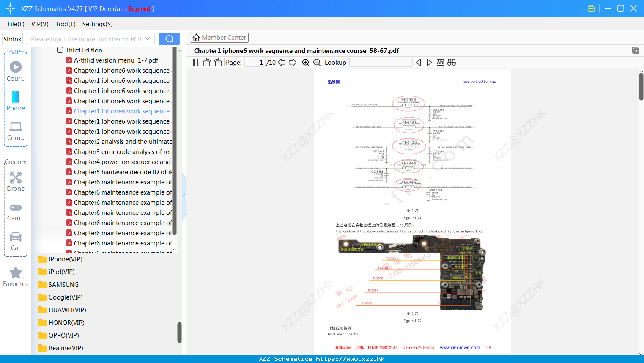
Task: Open the HONOR(VIP) folder
Action: click(61, 322)
